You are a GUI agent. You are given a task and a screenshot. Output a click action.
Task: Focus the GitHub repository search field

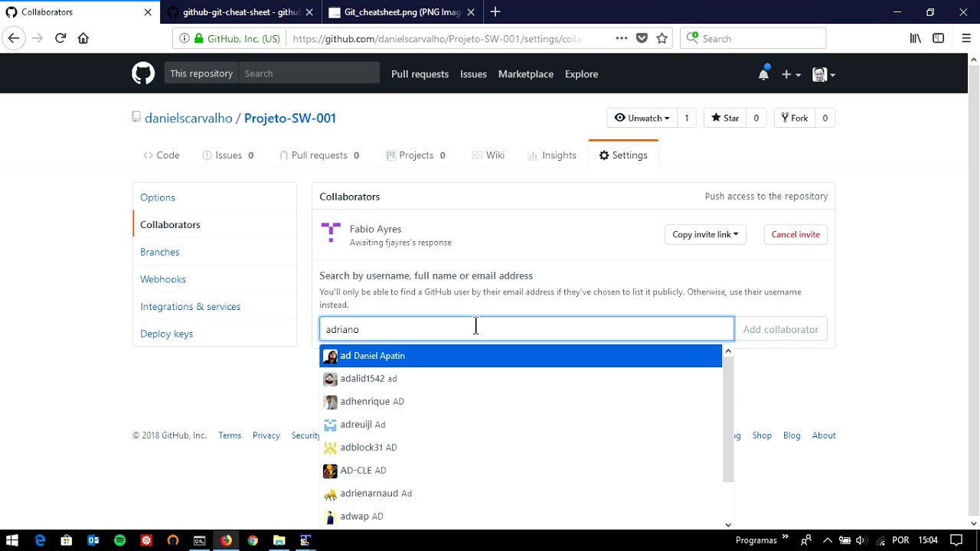pos(309,73)
